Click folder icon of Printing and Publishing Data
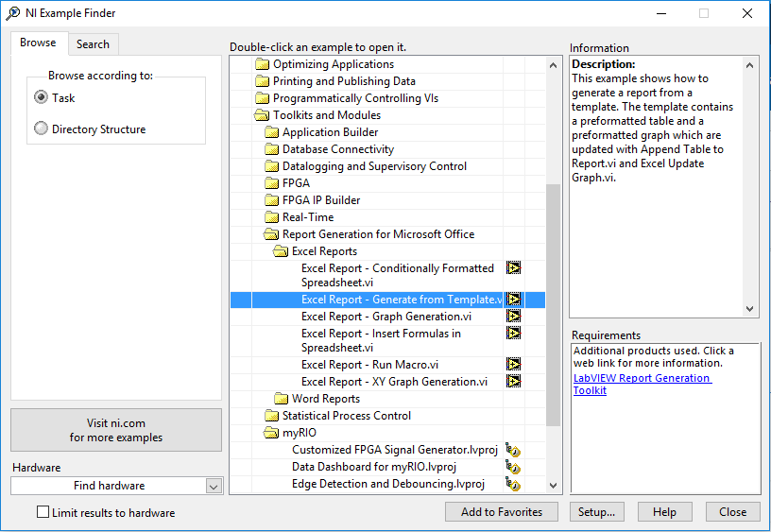This screenshot has height=532, width=771. (x=262, y=81)
